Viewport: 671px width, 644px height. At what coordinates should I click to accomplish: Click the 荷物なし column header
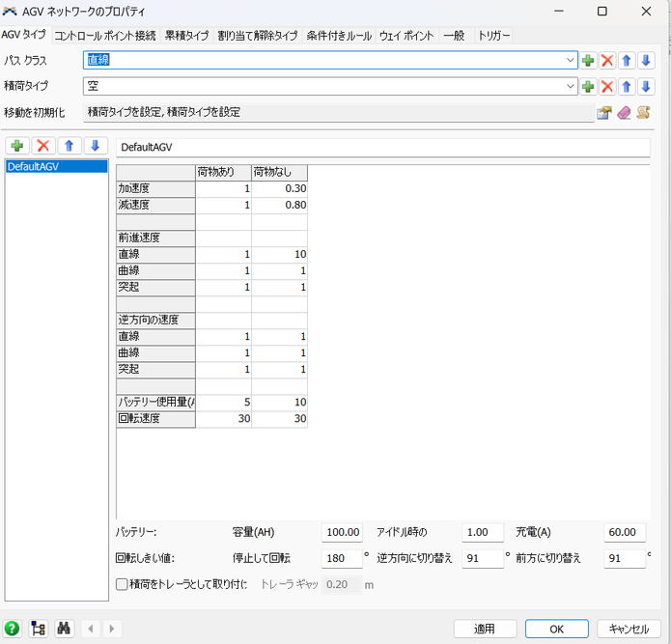tap(279, 173)
